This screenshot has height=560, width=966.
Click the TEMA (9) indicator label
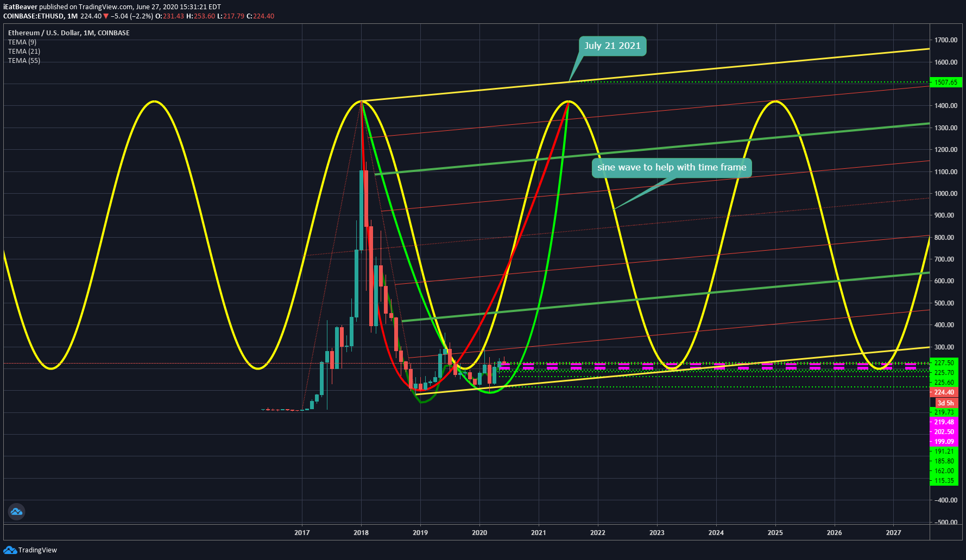[x=22, y=42]
